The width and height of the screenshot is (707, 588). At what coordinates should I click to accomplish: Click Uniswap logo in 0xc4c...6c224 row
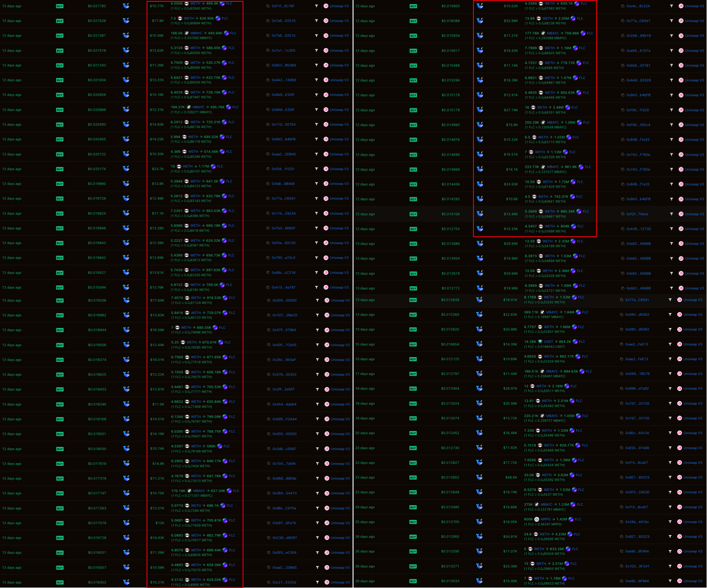point(681,6)
